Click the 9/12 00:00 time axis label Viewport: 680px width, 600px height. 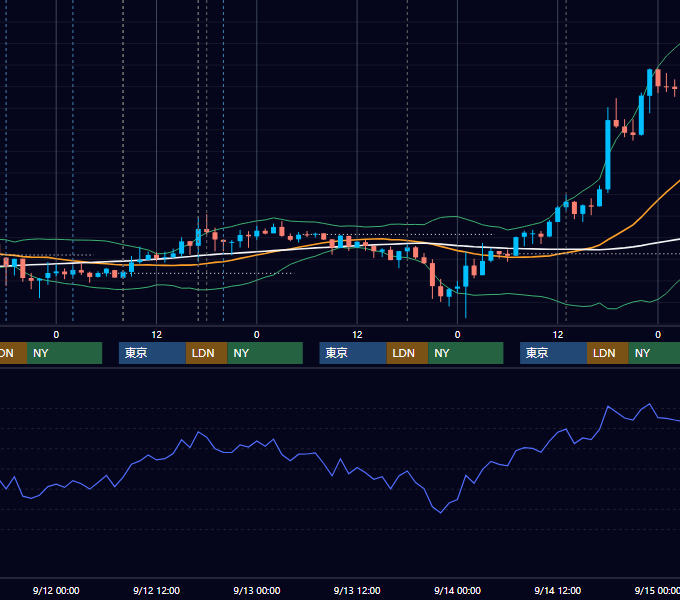tap(56, 590)
